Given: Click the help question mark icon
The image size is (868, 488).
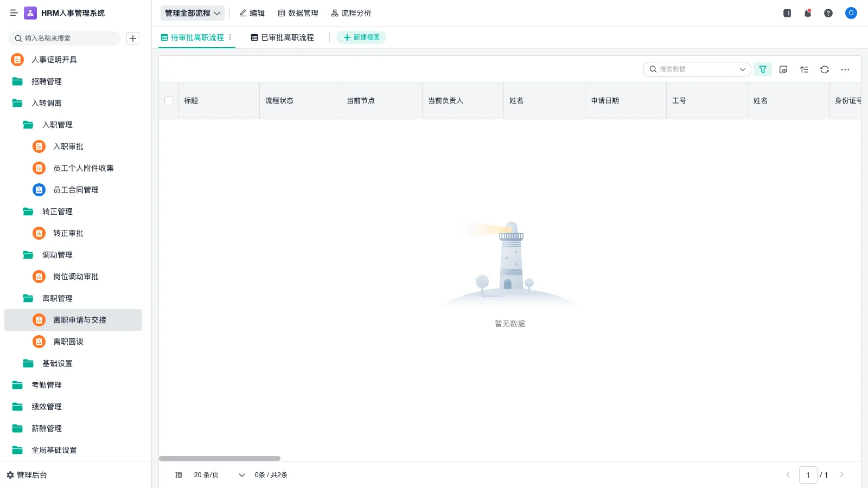Looking at the screenshot, I should [828, 13].
